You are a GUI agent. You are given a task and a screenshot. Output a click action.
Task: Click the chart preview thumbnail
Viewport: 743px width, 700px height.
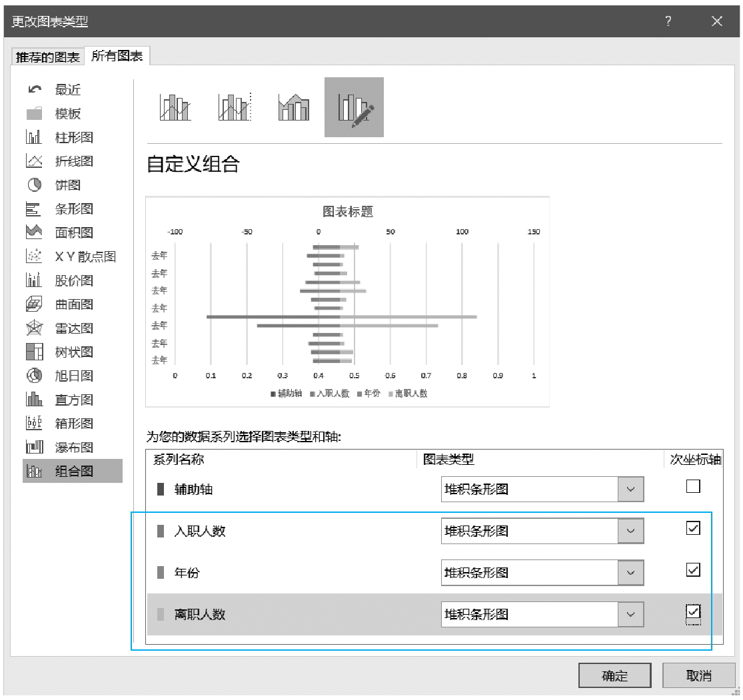tap(347, 301)
